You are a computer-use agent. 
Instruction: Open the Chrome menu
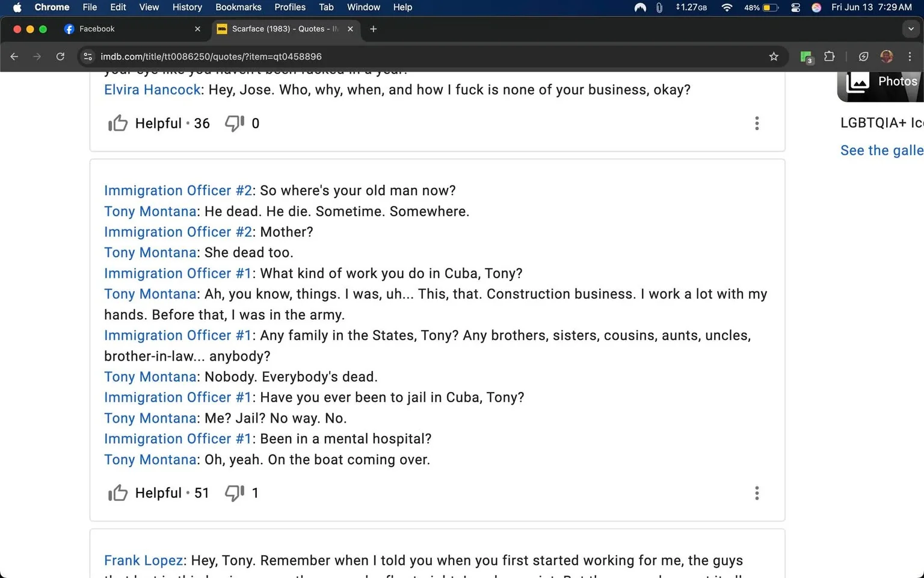click(x=52, y=7)
